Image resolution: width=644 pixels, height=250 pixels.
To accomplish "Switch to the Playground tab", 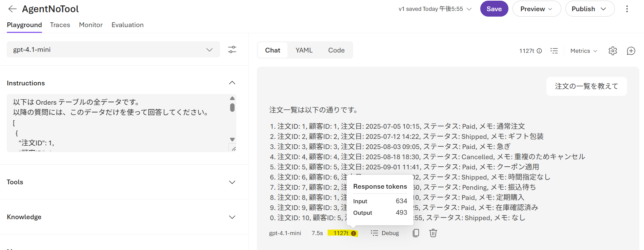I will 24,25.
